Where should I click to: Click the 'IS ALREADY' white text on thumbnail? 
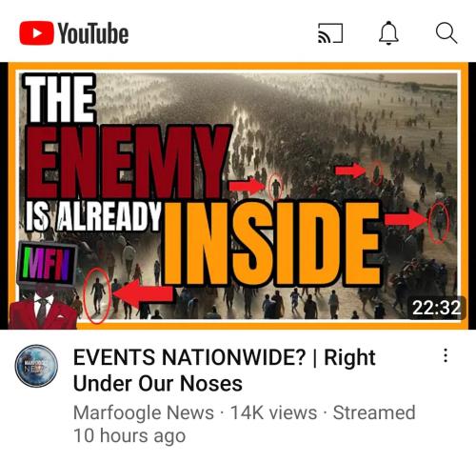point(93,216)
